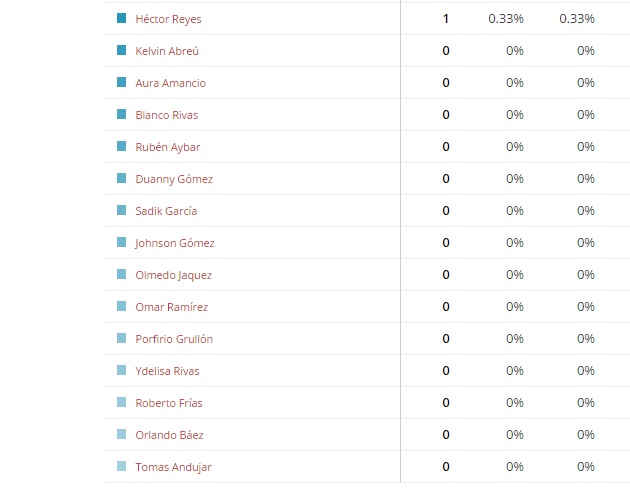Open the Johnson Gómez name link
630x494 pixels.
[174, 243]
